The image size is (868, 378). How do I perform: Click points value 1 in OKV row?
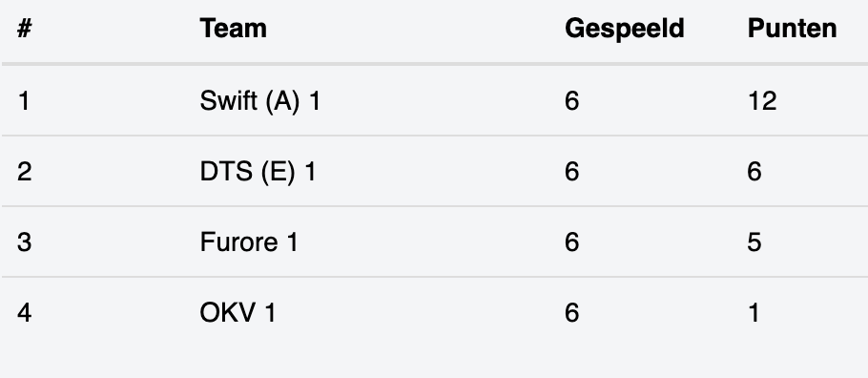(x=754, y=313)
